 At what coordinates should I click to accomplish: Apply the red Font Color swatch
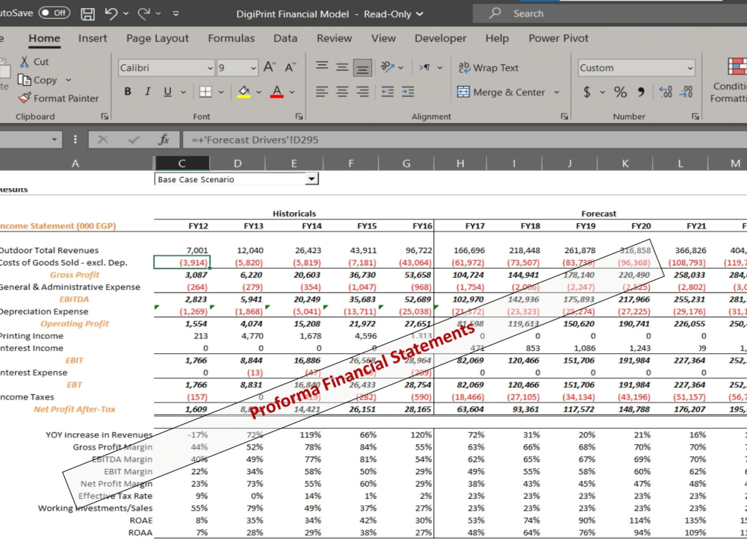tap(277, 91)
